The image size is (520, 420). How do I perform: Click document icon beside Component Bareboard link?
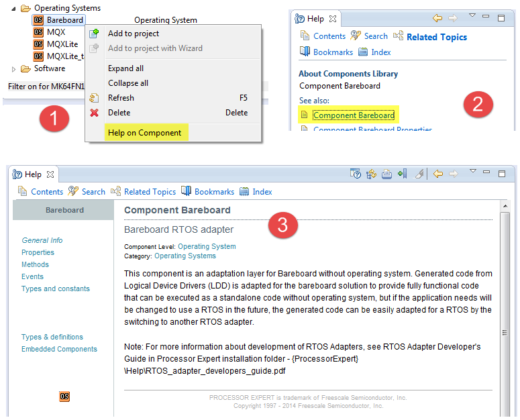click(x=304, y=115)
